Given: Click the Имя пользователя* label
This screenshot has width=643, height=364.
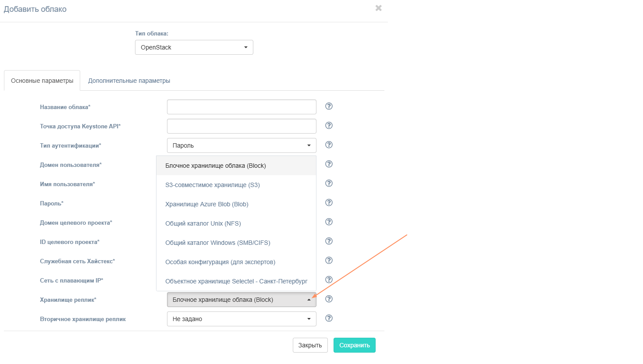Looking at the screenshot, I should pos(67,184).
